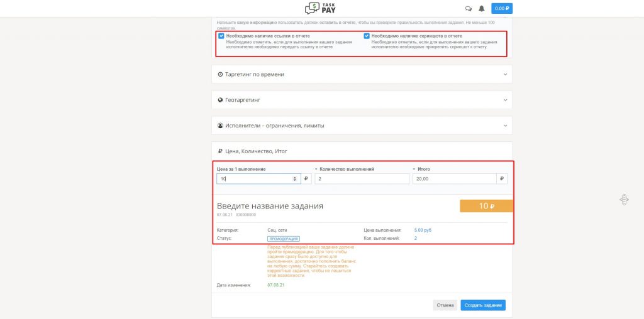Click the Кол. выполнений value 2
The height and width of the screenshot is (319, 644).
pos(416,238)
